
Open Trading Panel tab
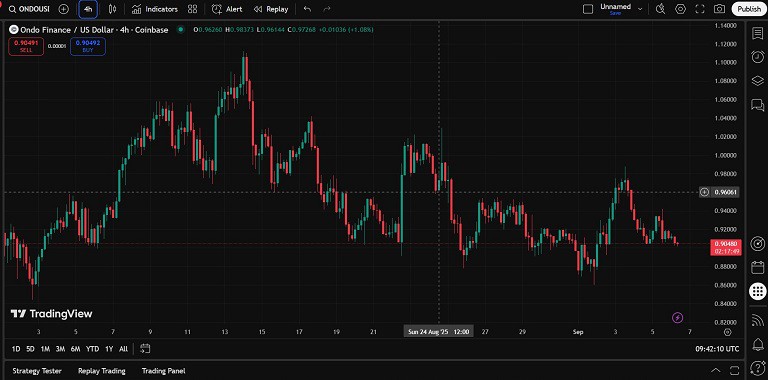click(164, 371)
